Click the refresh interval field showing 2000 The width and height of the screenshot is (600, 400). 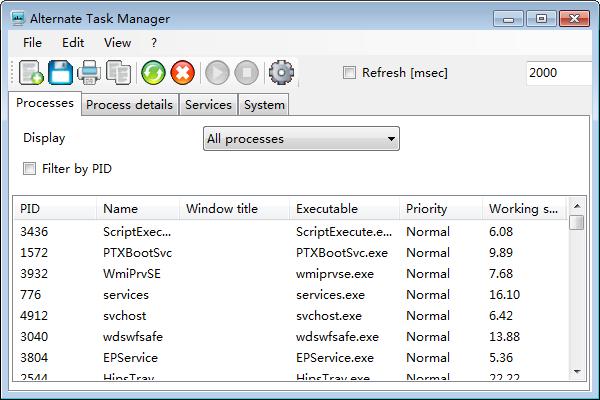559,72
